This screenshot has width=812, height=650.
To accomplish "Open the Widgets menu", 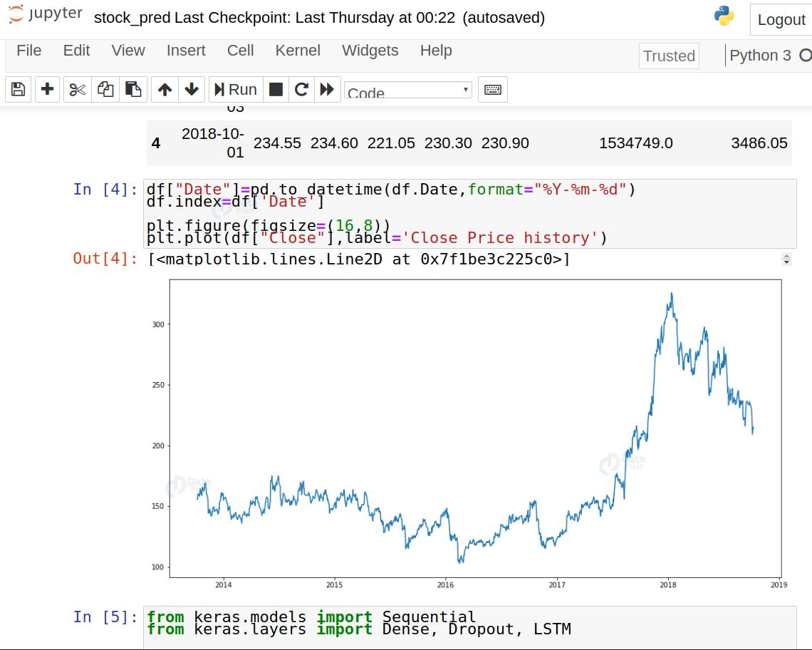I will (x=370, y=51).
